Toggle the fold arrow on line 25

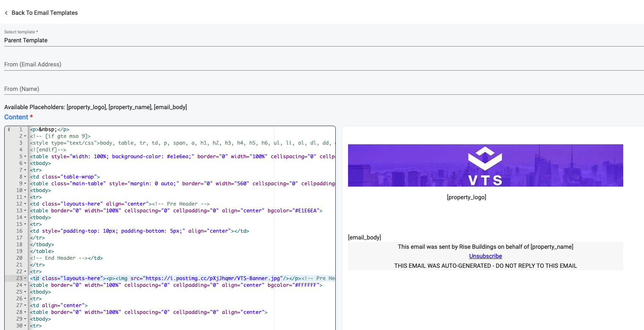(x=25, y=292)
